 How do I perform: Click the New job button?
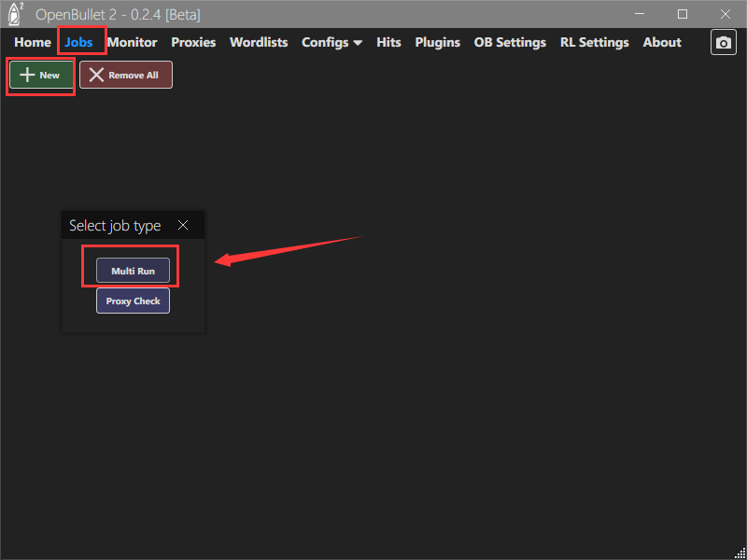[41, 75]
